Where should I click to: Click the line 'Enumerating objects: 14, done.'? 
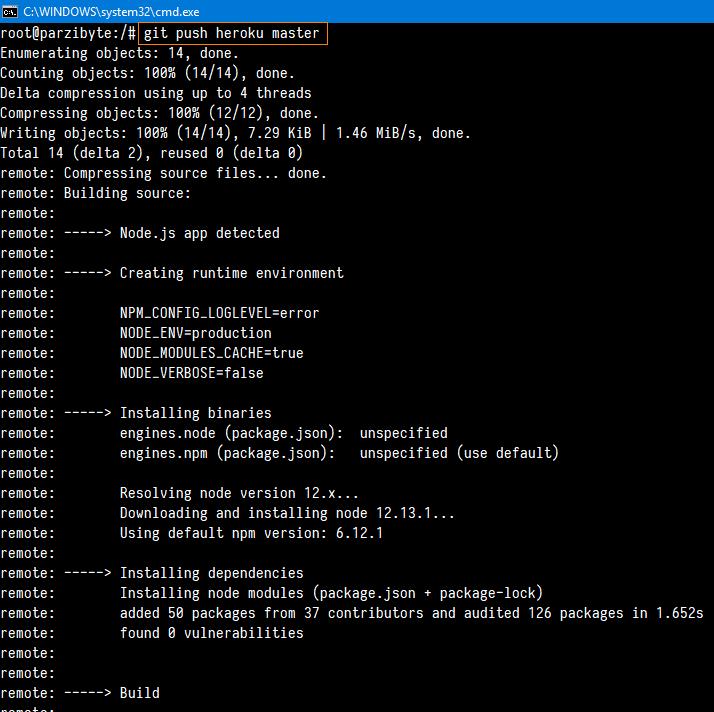coord(119,53)
